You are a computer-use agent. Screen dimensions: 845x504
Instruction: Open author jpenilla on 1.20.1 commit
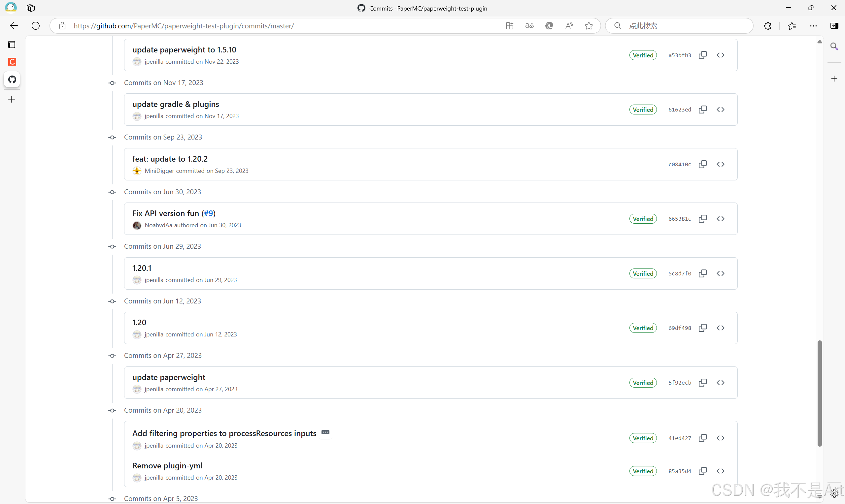click(153, 280)
